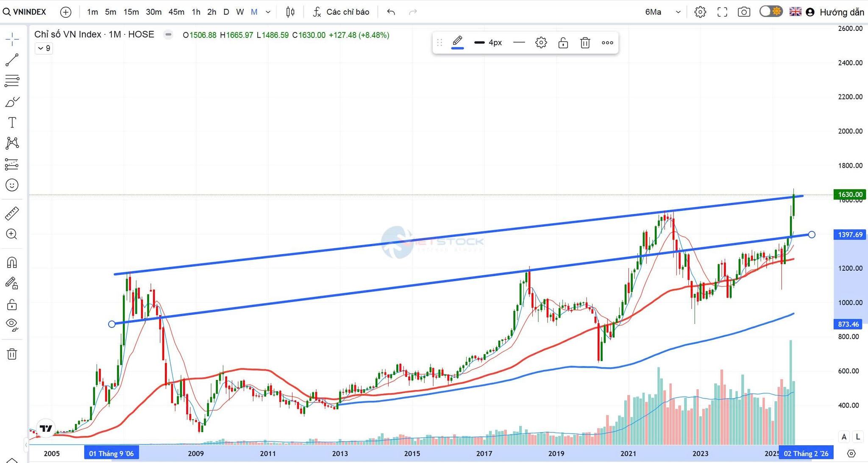Toggle the lock on selected line
This screenshot has width=868, height=463.
(563, 43)
